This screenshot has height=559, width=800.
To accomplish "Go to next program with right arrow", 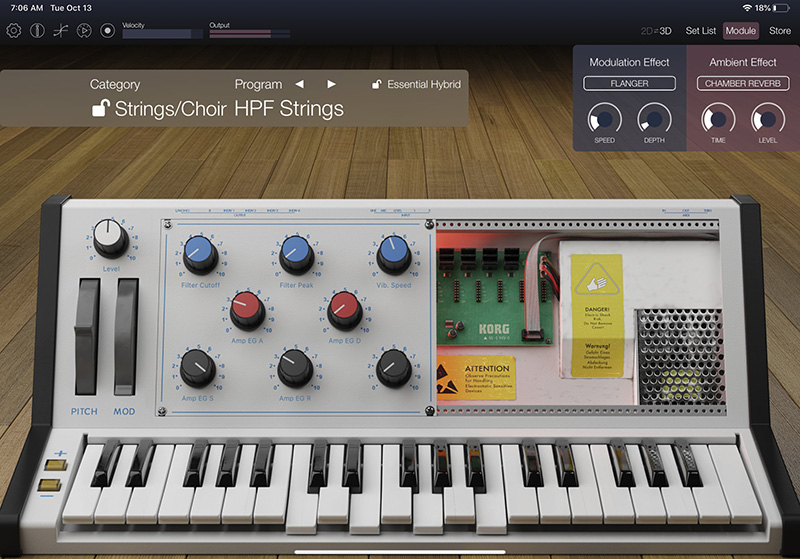I will point(331,84).
